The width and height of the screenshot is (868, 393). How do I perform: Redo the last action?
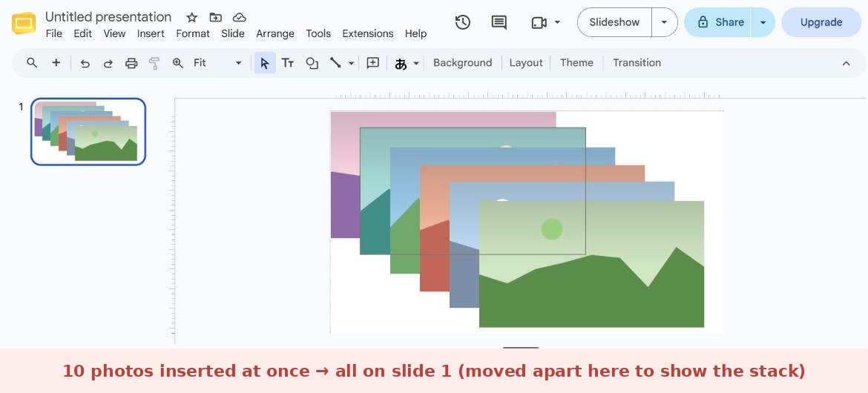[x=108, y=63]
